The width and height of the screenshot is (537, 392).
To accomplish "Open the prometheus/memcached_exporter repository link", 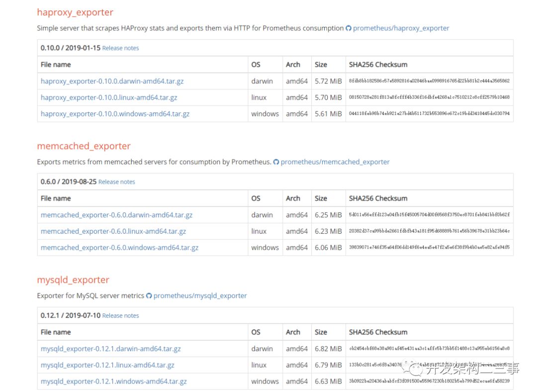I will 335,162.
